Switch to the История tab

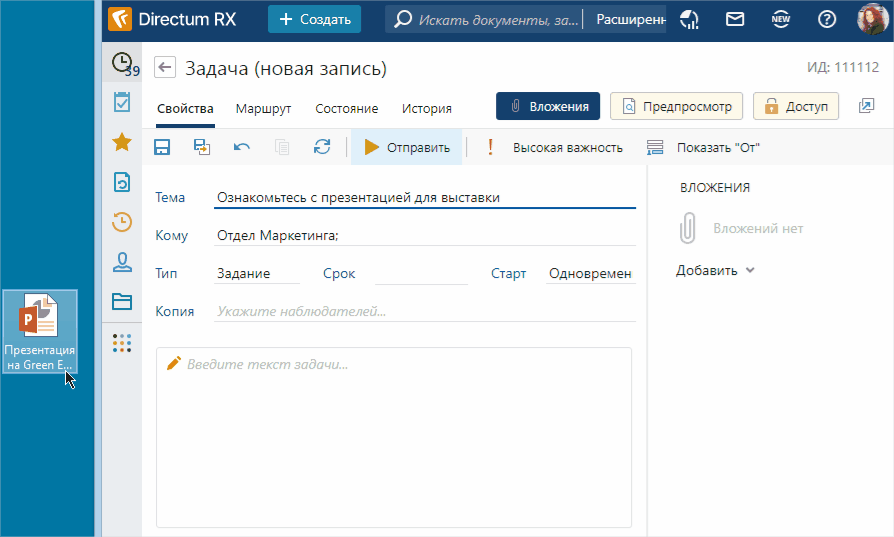pos(427,108)
